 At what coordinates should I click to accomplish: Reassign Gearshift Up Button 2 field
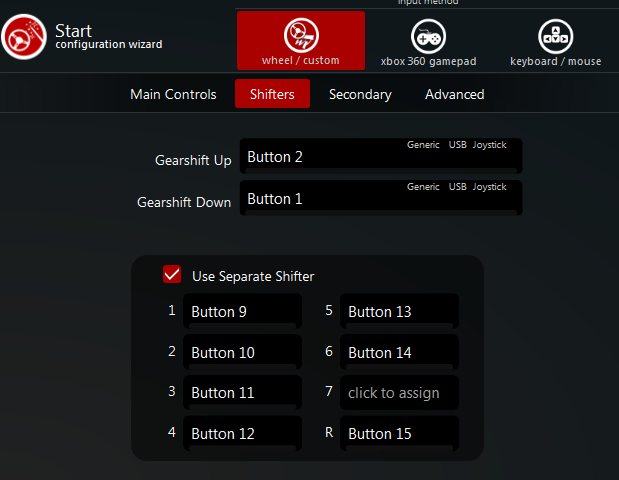(381, 156)
